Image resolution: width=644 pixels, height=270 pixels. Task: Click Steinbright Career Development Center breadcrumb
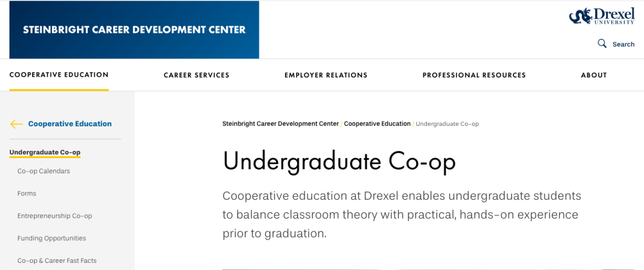point(280,123)
